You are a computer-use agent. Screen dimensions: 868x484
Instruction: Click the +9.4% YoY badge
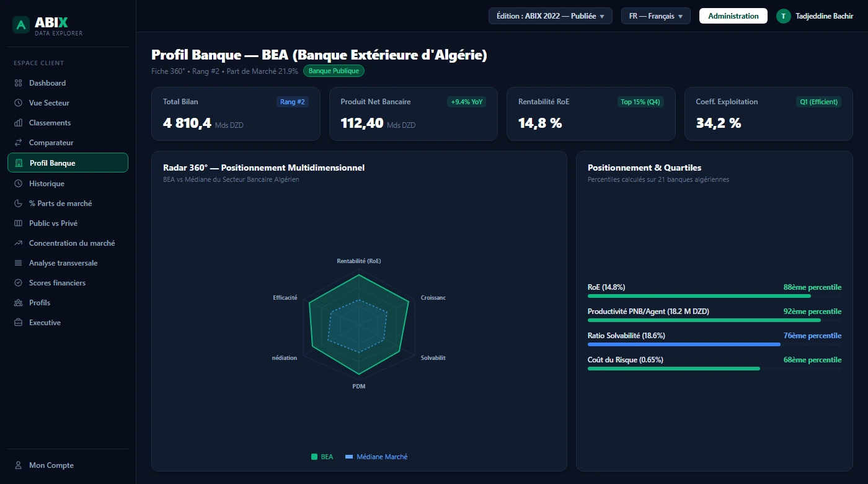click(466, 102)
